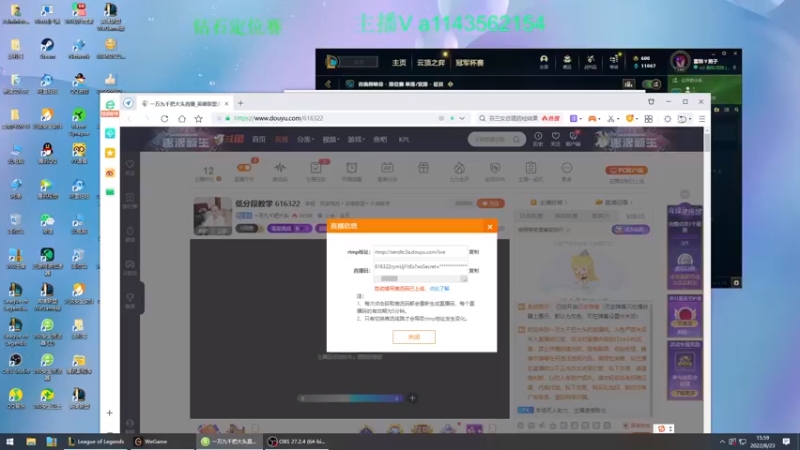The height and width of the screenshot is (450, 800).
Task: Expand the Douyu 分类 dropdown menu
Action: pyautogui.click(x=305, y=139)
